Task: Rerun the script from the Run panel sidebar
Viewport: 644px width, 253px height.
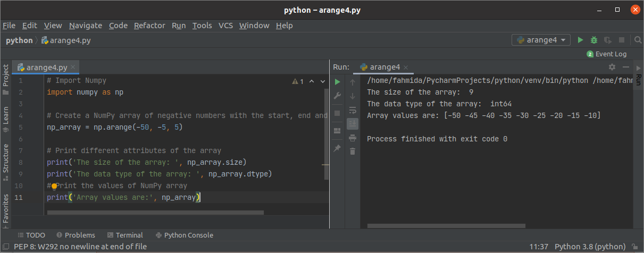Action: pyautogui.click(x=337, y=82)
